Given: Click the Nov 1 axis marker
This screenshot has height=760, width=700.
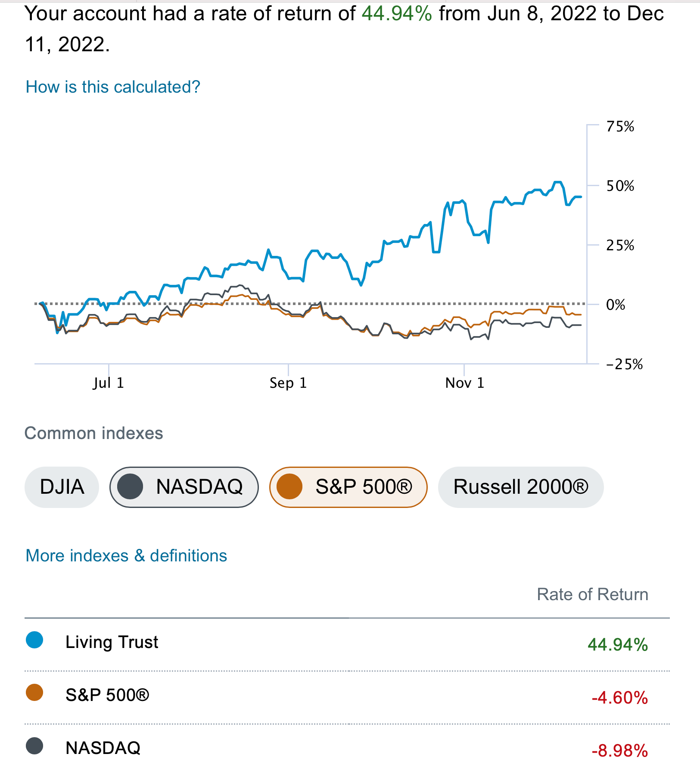Looking at the screenshot, I should (x=464, y=383).
